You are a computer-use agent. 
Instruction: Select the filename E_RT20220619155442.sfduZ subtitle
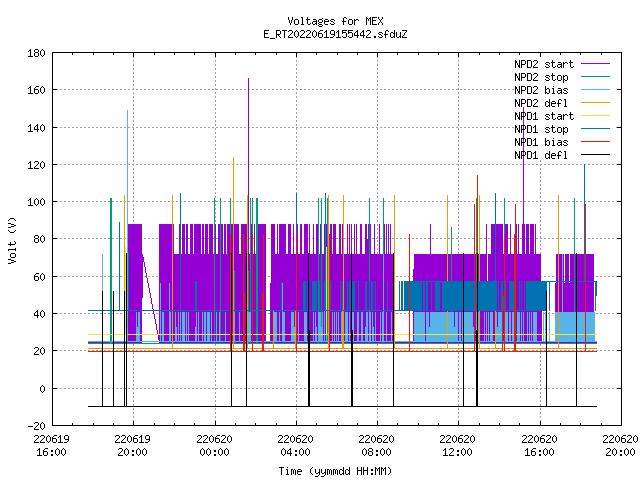coord(335,34)
